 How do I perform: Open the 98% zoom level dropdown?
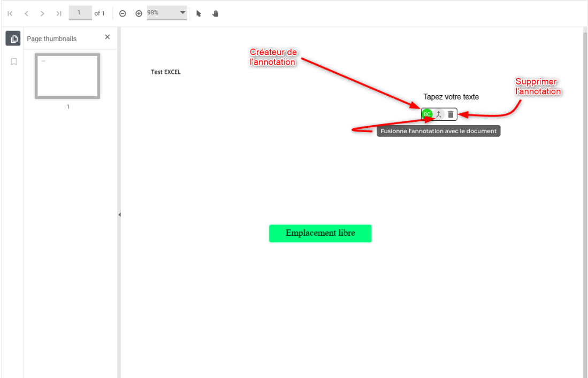(x=167, y=13)
